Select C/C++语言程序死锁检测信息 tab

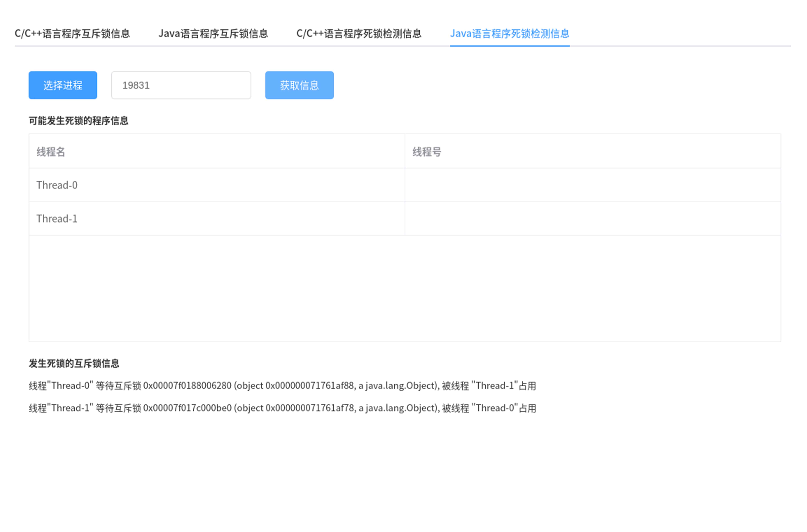click(359, 34)
